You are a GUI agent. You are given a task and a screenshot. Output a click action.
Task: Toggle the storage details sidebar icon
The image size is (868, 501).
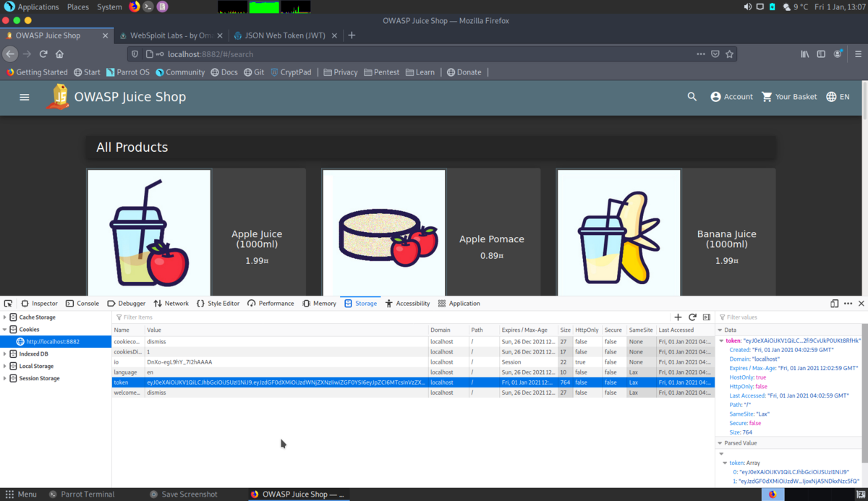tap(706, 317)
